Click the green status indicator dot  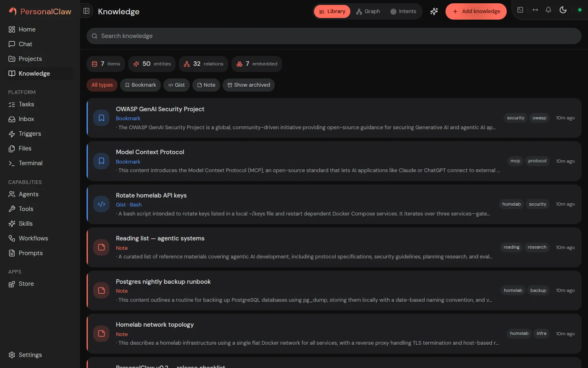pyautogui.click(x=579, y=10)
